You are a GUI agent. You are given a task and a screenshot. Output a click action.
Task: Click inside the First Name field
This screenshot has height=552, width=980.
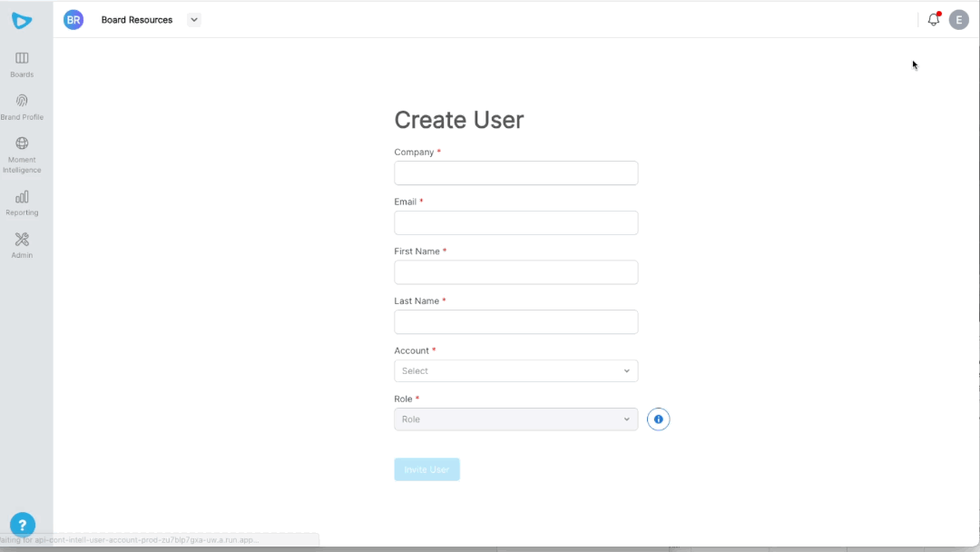(515, 271)
